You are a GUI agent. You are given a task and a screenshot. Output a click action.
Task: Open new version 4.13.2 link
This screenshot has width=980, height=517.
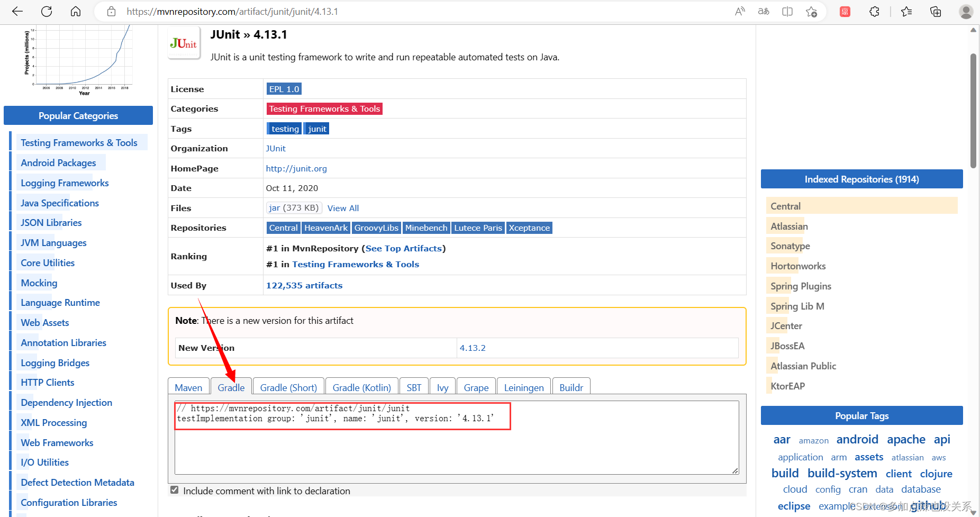point(473,348)
